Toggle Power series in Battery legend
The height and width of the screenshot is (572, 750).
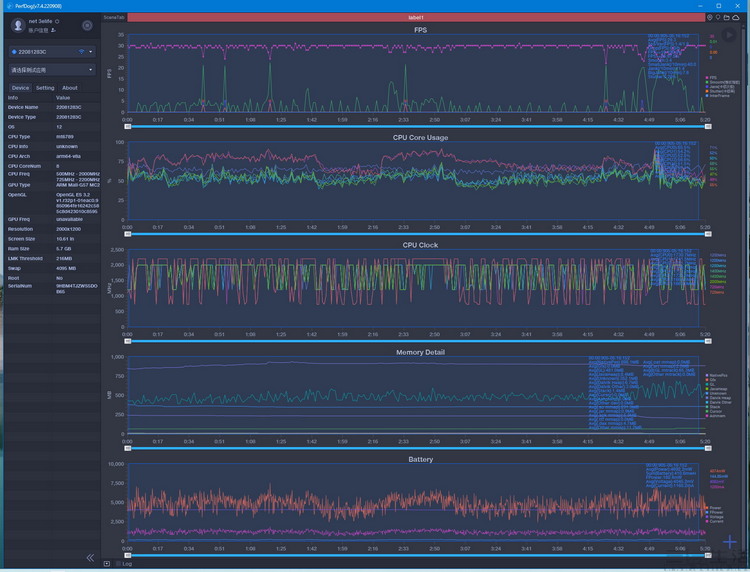(x=713, y=508)
